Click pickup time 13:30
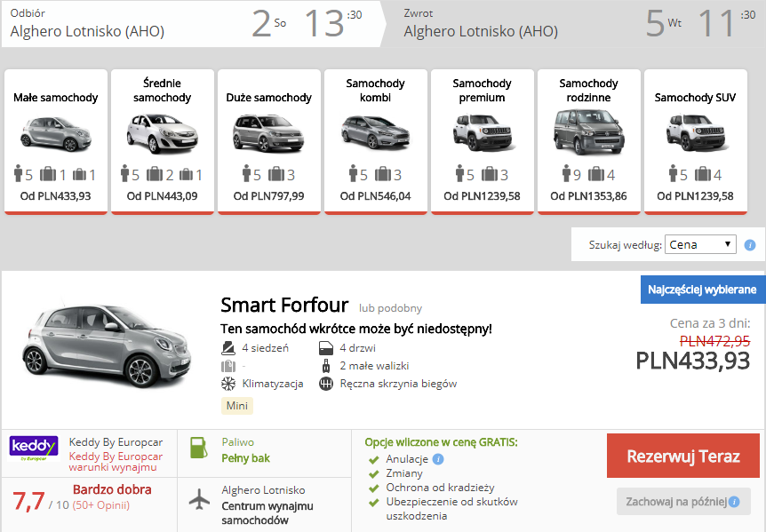This screenshot has height=532, width=766. [x=333, y=23]
